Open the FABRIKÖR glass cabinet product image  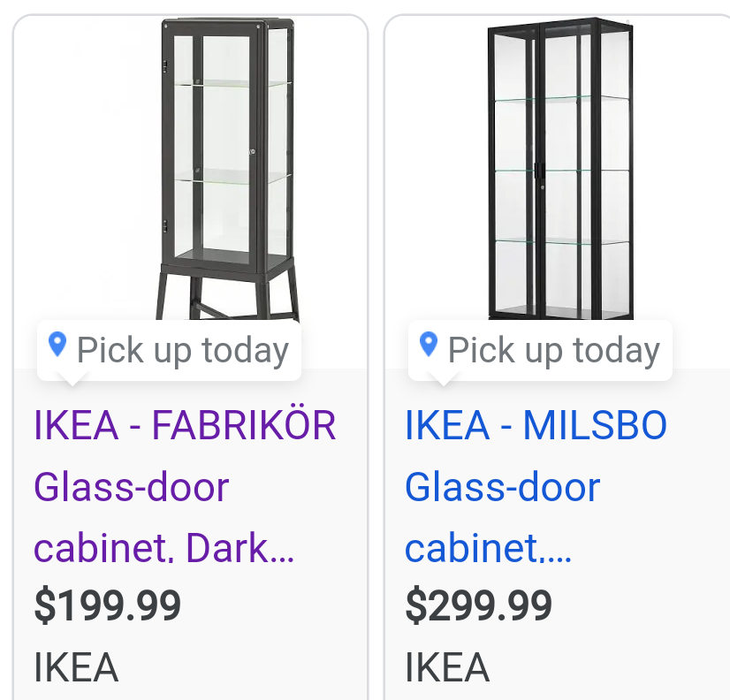click(x=228, y=170)
